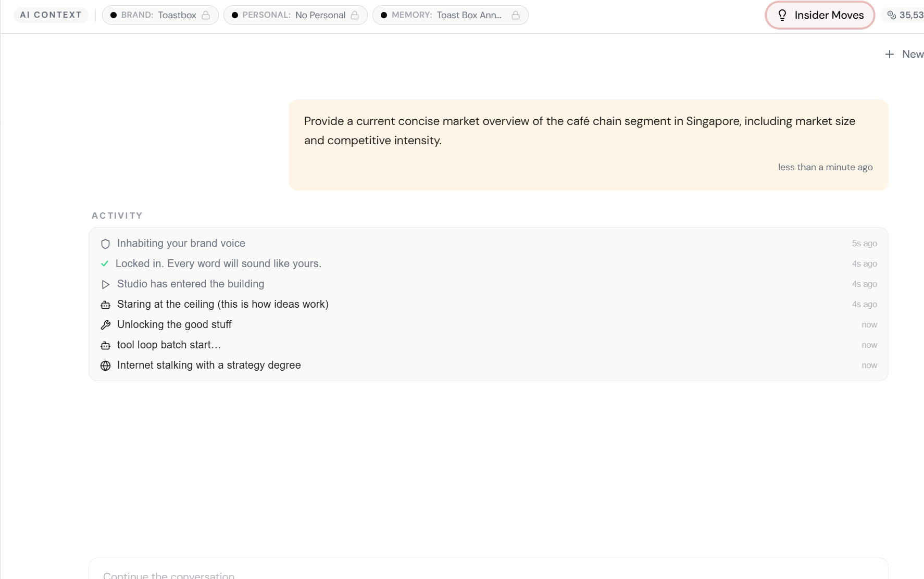Screen dimensions: 924x579
Task: Click the wrench icon for 'Unlocking the good stuff'
Action: point(106,325)
